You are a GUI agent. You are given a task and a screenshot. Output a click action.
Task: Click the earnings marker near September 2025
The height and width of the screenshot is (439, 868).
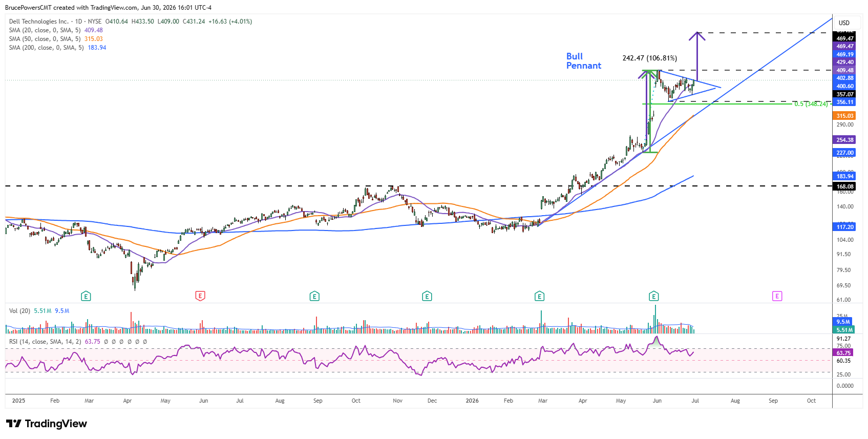314,296
